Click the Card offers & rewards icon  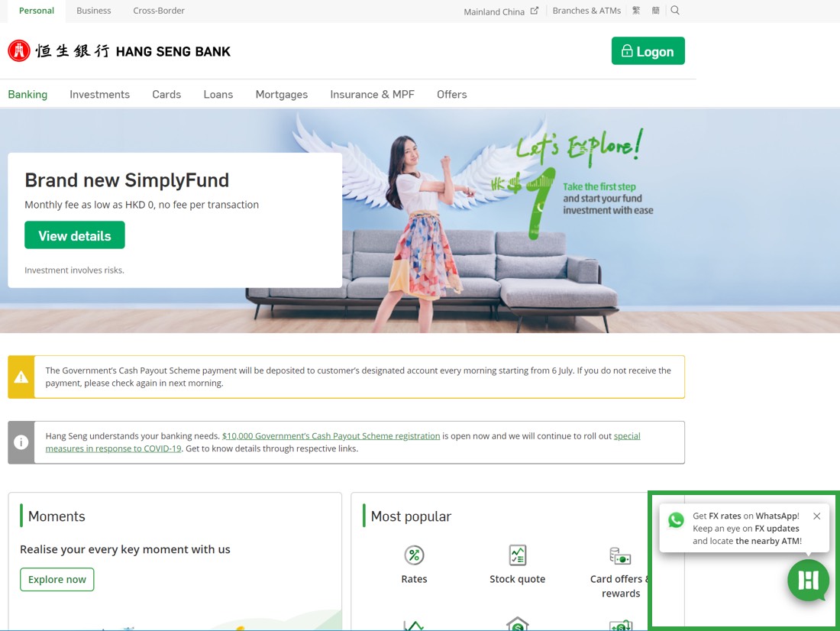[620, 556]
